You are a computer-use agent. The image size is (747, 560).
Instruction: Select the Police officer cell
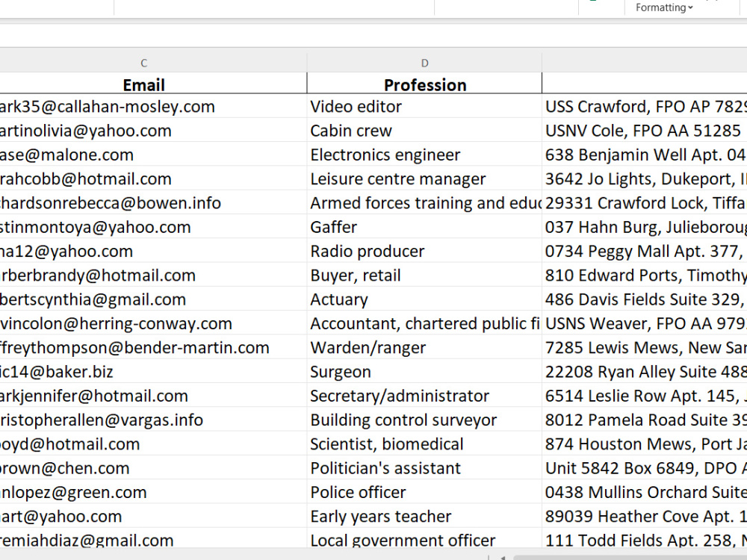point(424,492)
